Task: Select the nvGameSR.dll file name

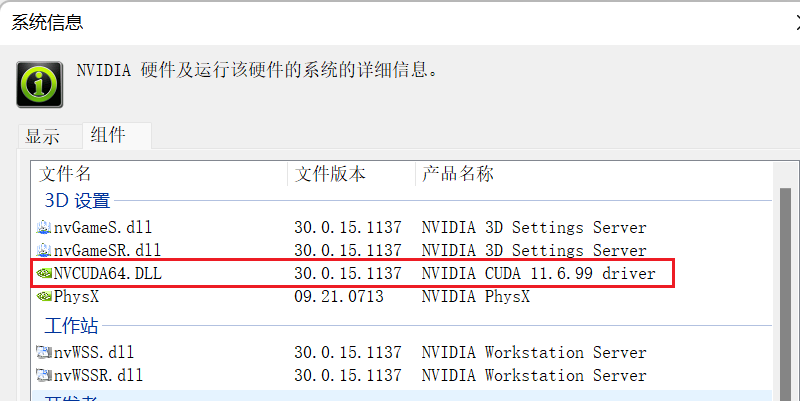Action: point(107,250)
